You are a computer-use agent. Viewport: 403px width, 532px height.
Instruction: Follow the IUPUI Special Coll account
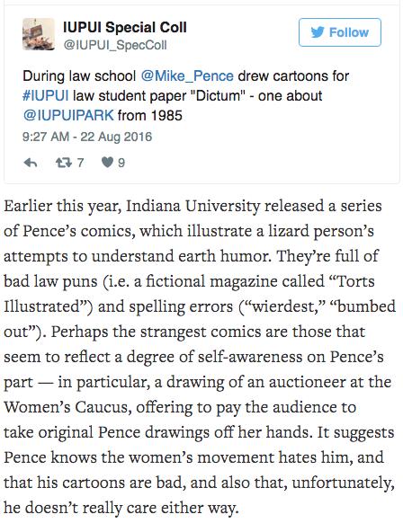click(340, 32)
